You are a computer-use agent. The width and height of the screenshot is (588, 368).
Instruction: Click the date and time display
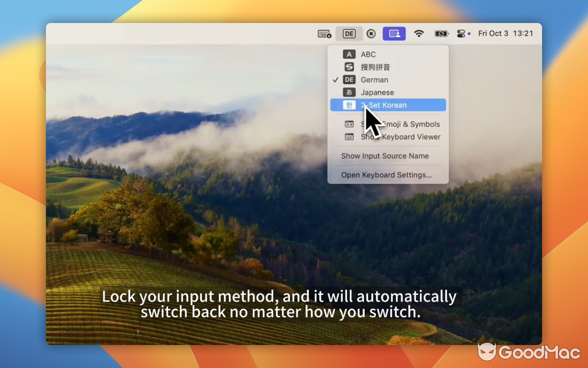point(506,33)
